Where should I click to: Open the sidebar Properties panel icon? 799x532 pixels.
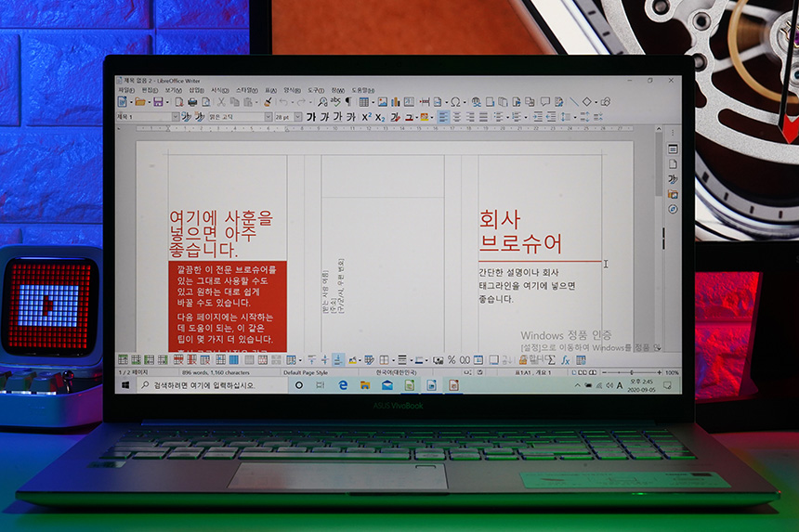click(x=673, y=149)
